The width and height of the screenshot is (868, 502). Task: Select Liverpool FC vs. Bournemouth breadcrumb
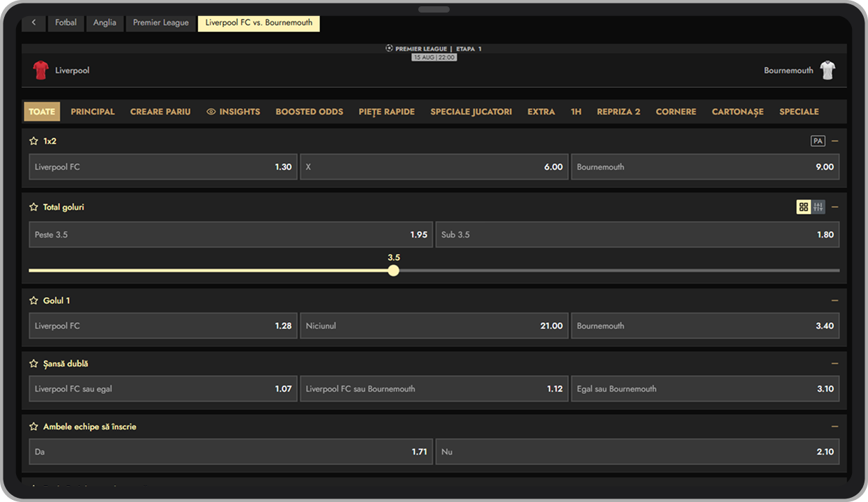click(259, 23)
